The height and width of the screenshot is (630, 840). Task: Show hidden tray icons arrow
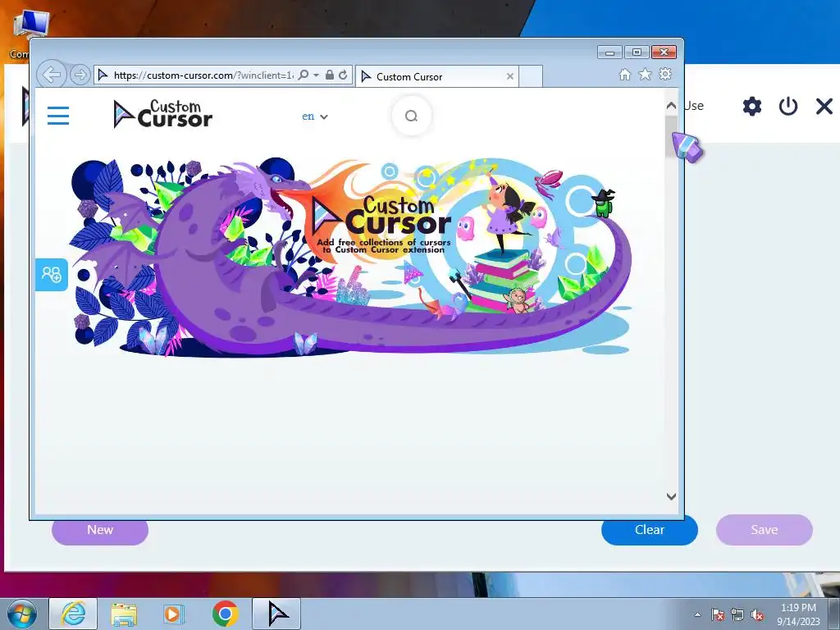tap(697, 614)
